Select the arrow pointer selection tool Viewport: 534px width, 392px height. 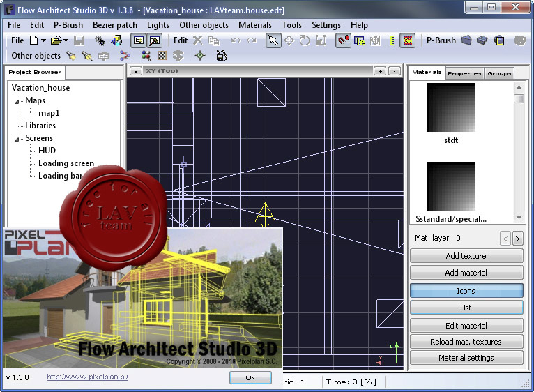pyautogui.click(x=273, y=40)
